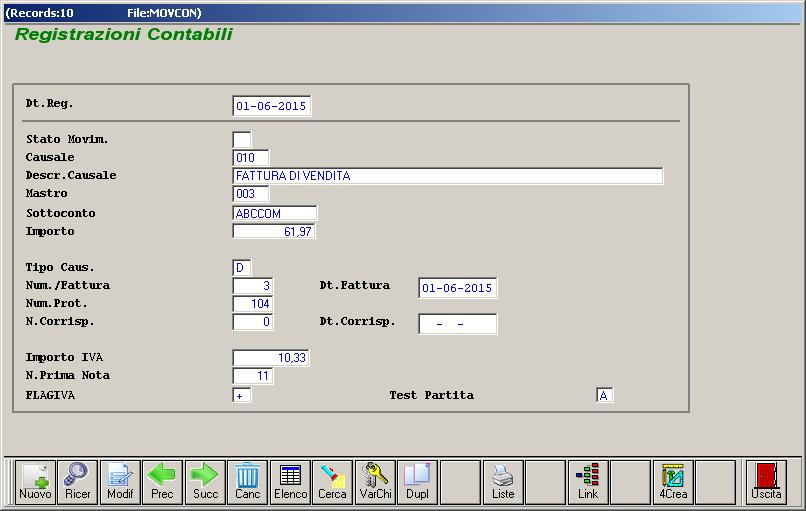Select the Num./Fattura field
This screenshot has height=511, width=806.
(252, 286)
